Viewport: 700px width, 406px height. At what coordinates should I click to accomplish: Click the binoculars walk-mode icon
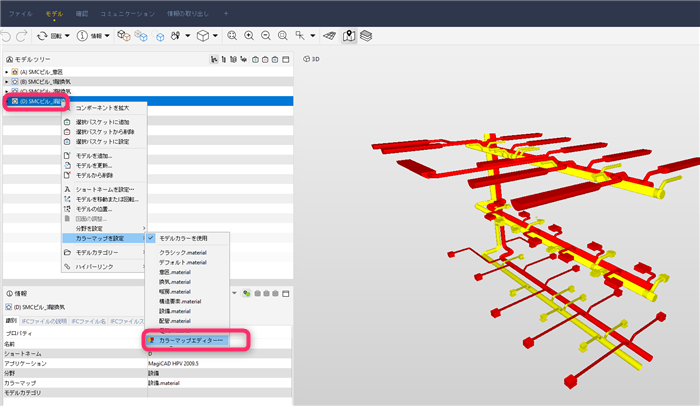(175, 36)
